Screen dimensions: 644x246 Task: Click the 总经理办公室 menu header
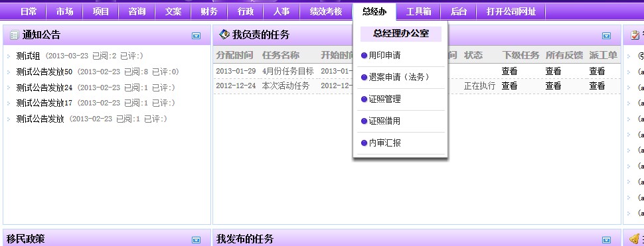[401, 34]
